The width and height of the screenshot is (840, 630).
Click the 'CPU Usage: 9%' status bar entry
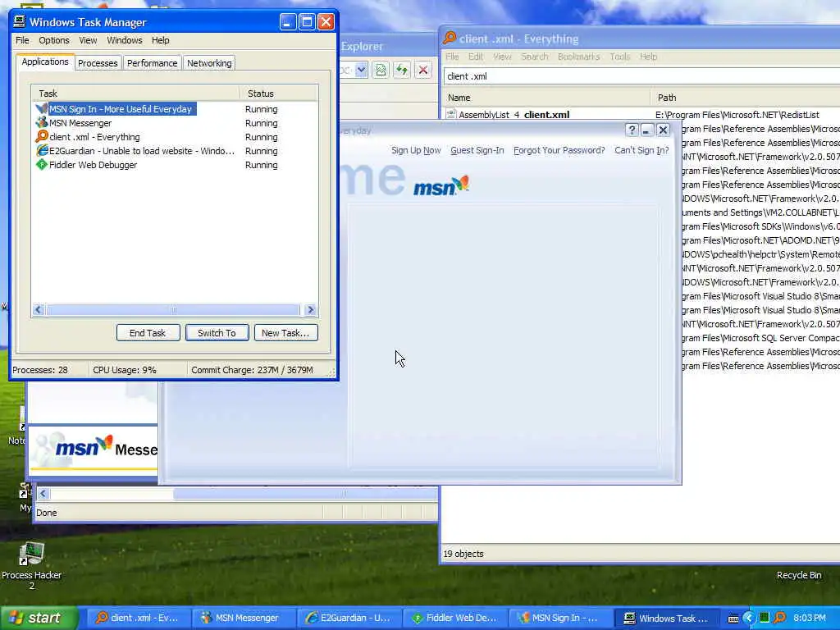coord(125,370)
